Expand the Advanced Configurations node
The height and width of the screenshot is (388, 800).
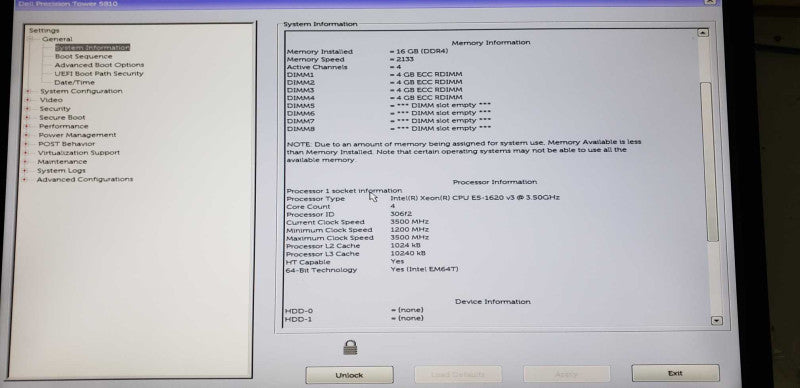[24, 180]
